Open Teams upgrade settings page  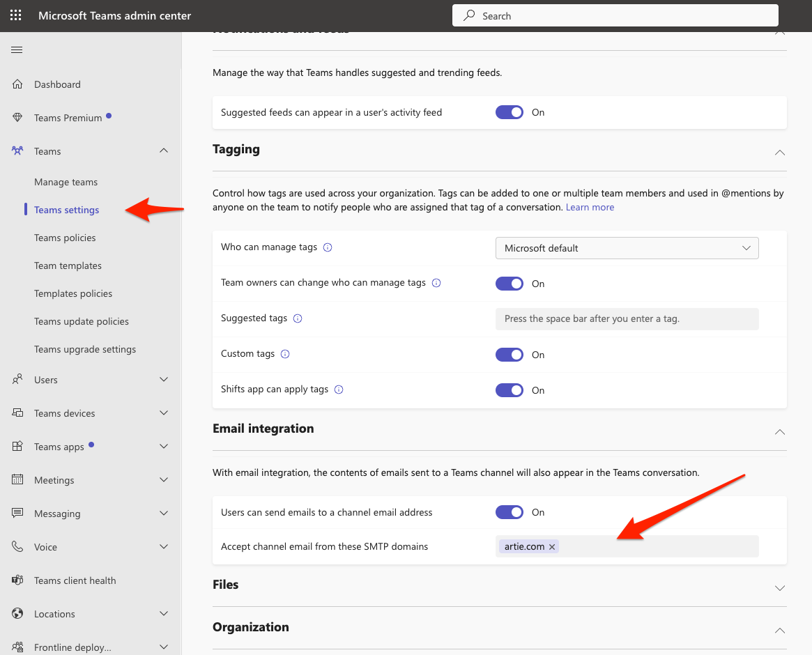point(85,350)
